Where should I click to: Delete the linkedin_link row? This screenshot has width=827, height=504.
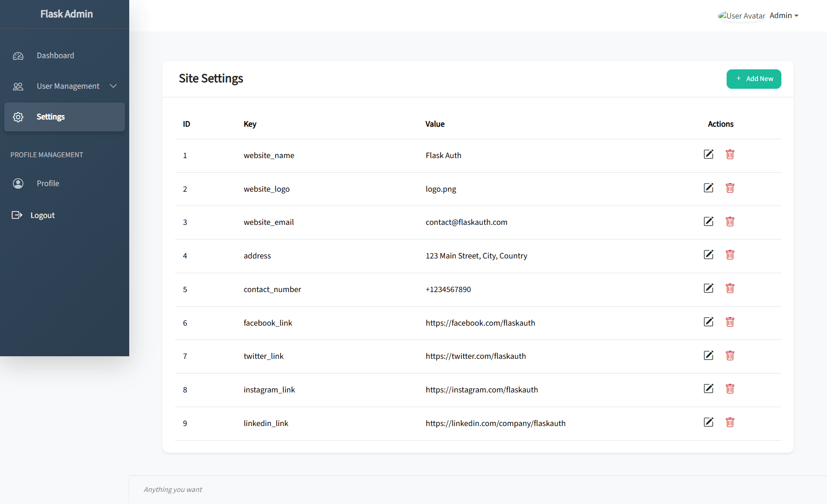730,422
